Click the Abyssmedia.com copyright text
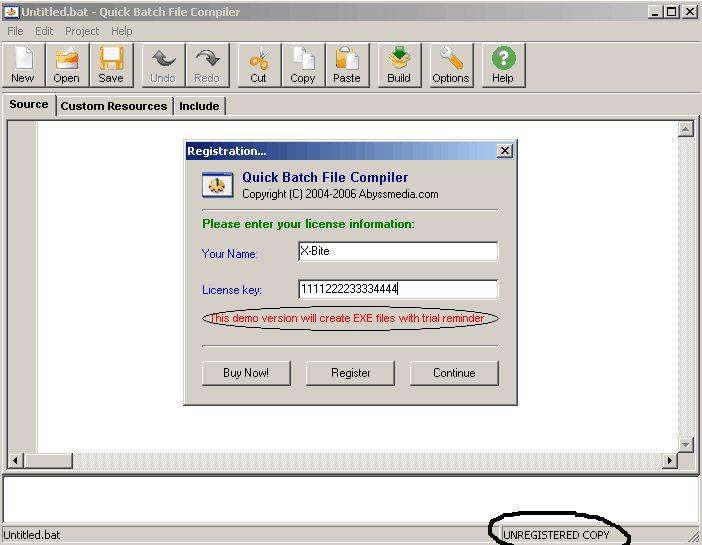This screenshot has height=545, width=702. click(340, 194)
